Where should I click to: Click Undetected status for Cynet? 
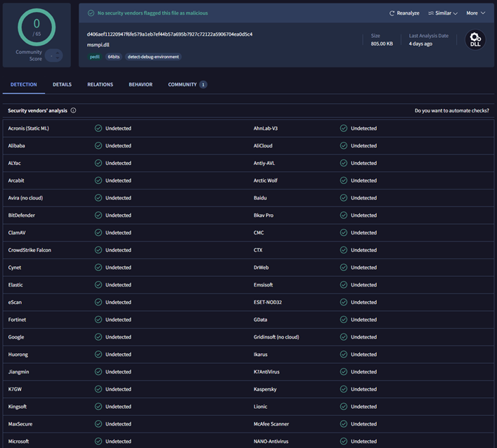pos(118,268)
